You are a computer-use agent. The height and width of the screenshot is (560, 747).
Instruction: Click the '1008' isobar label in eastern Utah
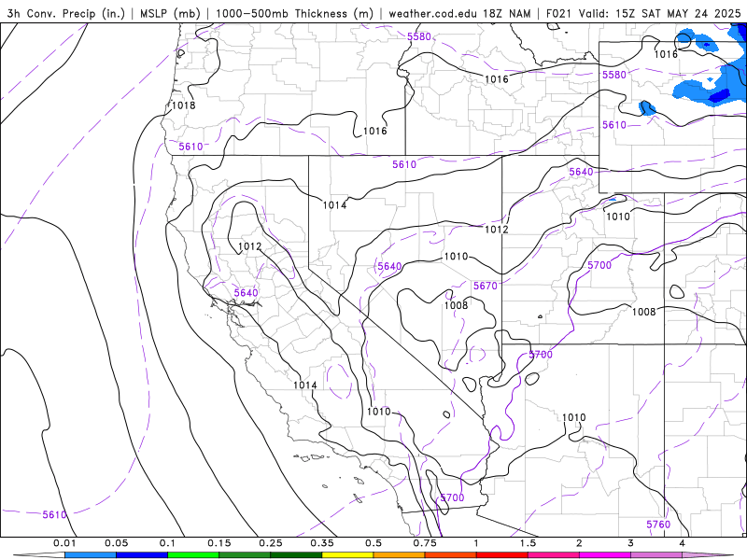(644, 312)
